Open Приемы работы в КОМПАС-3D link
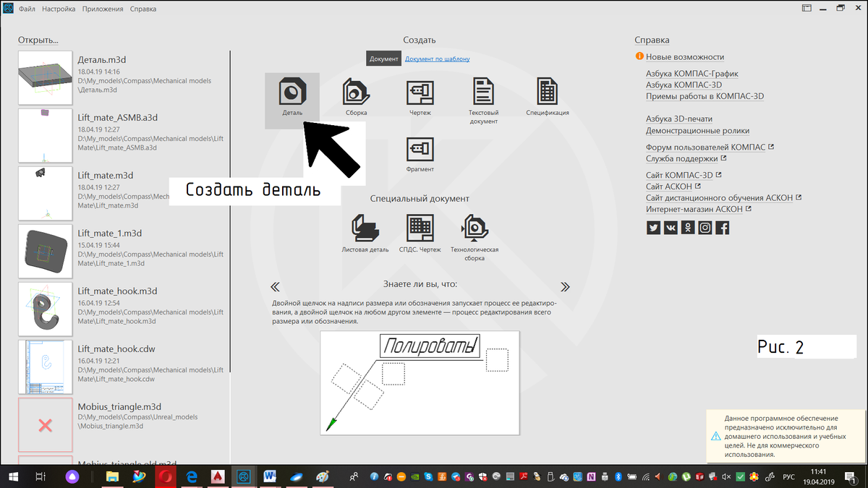This screenshot has height=488, width=868. 705,96
